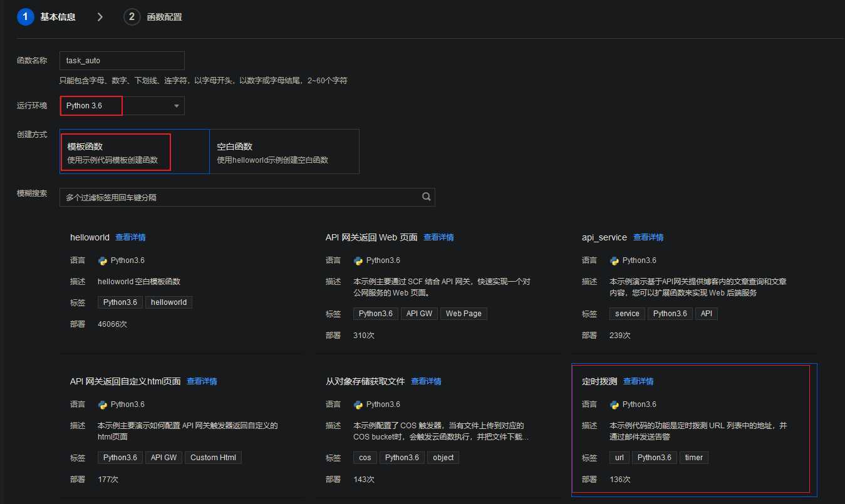
Task: Select the API 网关返回自定义html页面 template title
Action: coord(125,381)
